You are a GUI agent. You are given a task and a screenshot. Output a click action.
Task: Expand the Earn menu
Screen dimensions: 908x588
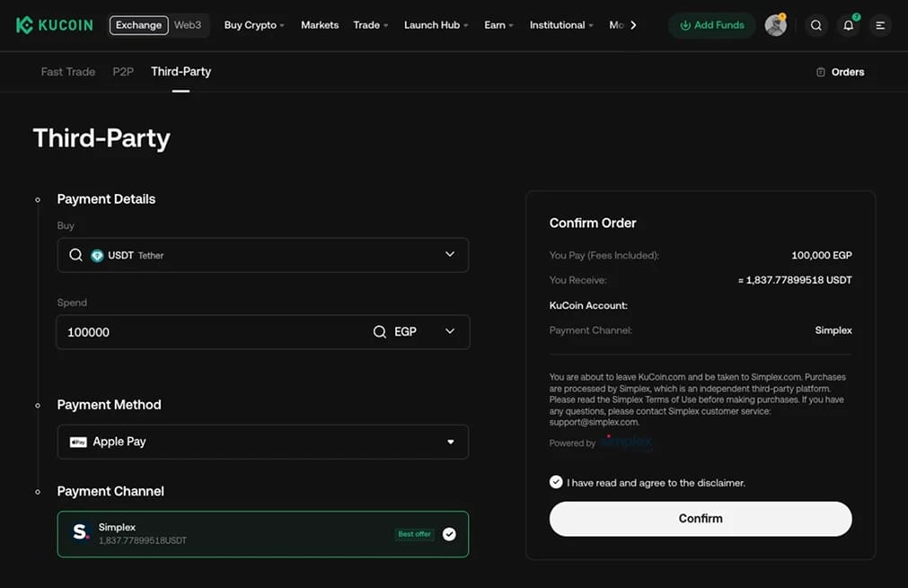pos(498,25)
